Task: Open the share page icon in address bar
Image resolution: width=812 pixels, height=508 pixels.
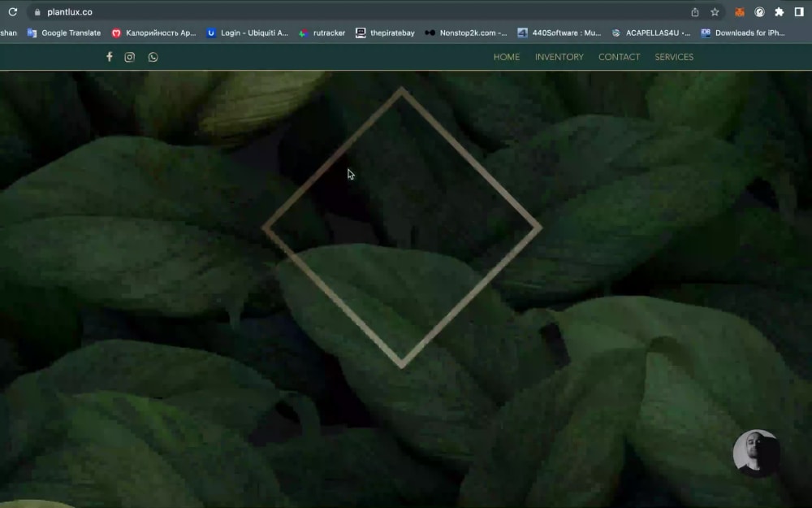Action: point(695,12)
